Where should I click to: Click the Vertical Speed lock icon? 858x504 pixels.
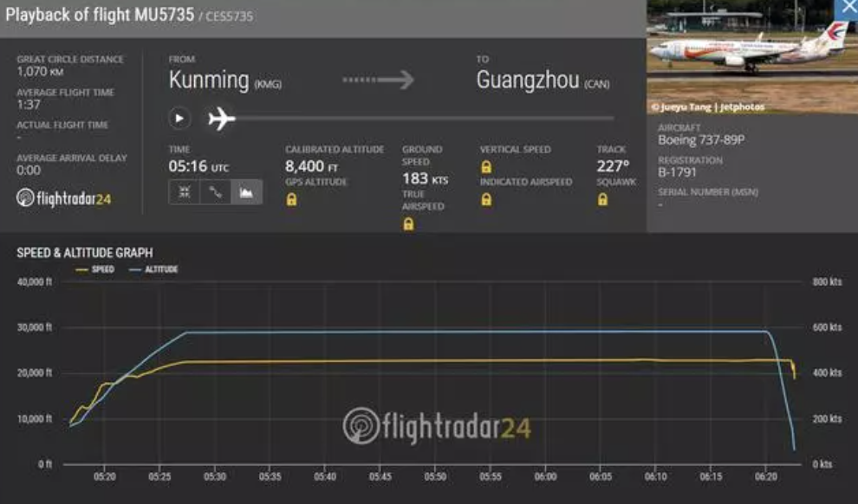486,167
